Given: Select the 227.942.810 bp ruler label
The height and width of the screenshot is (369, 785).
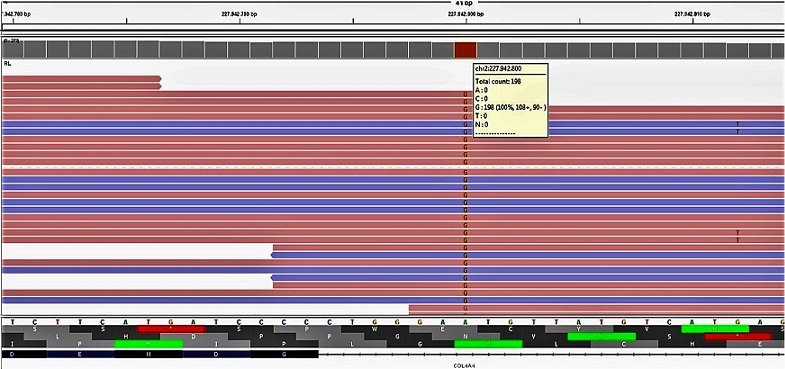Looking at the screenshot, I should (x=692, y=14).
